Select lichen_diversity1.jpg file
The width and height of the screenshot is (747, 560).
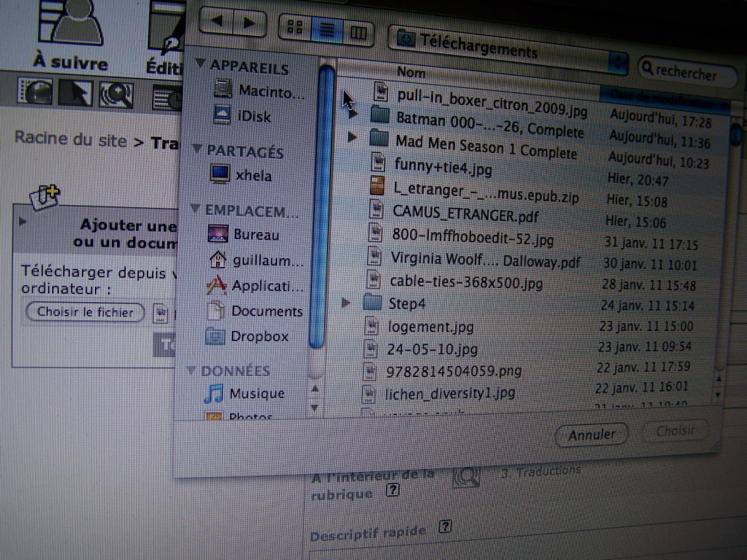(x=450, y=393)
